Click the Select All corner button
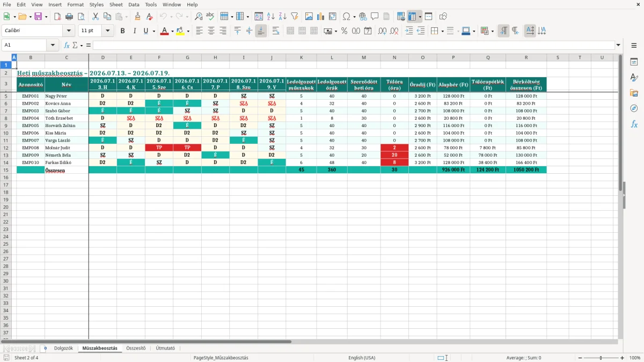The image size is (644, 362). pyautogui.click(x=6, y=57)
